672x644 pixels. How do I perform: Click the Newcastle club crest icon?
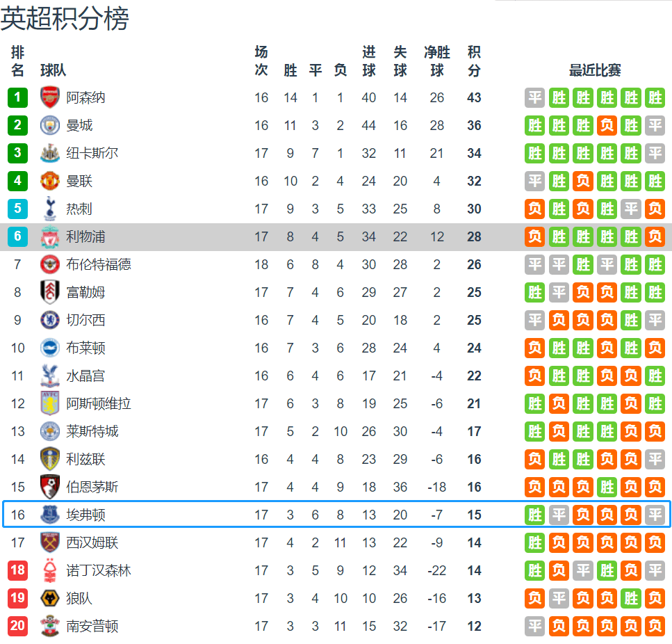pyautogui.click(x=50, y=153)
